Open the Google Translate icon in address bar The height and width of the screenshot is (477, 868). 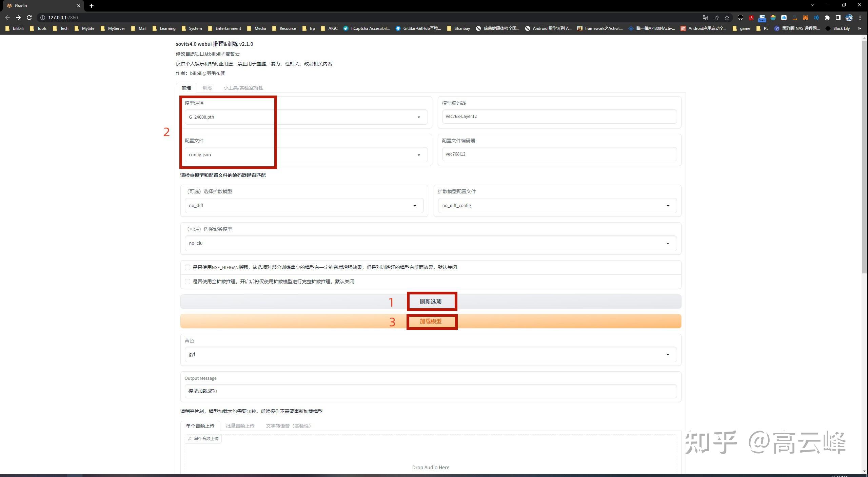705,18
